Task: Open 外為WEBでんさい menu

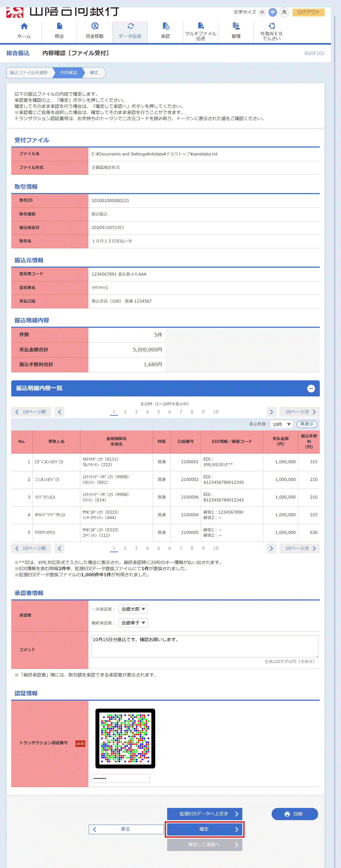Action: [271, 32]
